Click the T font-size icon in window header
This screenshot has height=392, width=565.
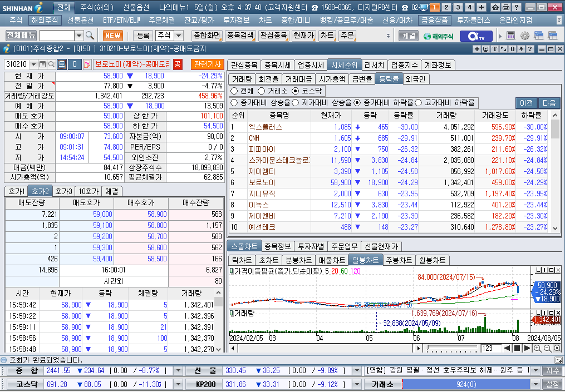point(495,49)
